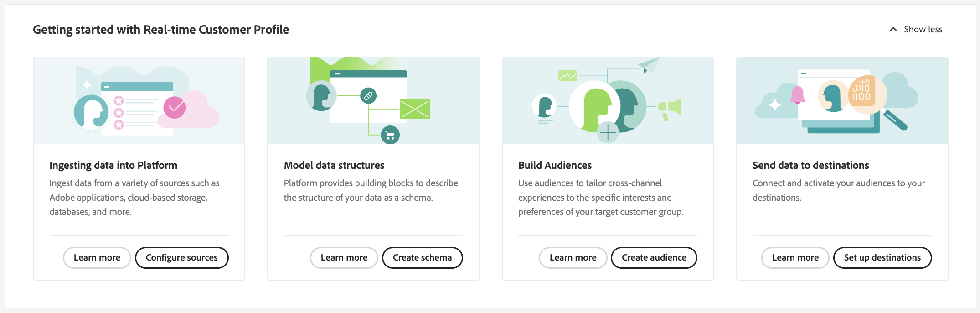The width and height of the screenshot is (980, 313).
Task: Click the Ingesting data illustration thumbnail
Action: pos(139,101)
